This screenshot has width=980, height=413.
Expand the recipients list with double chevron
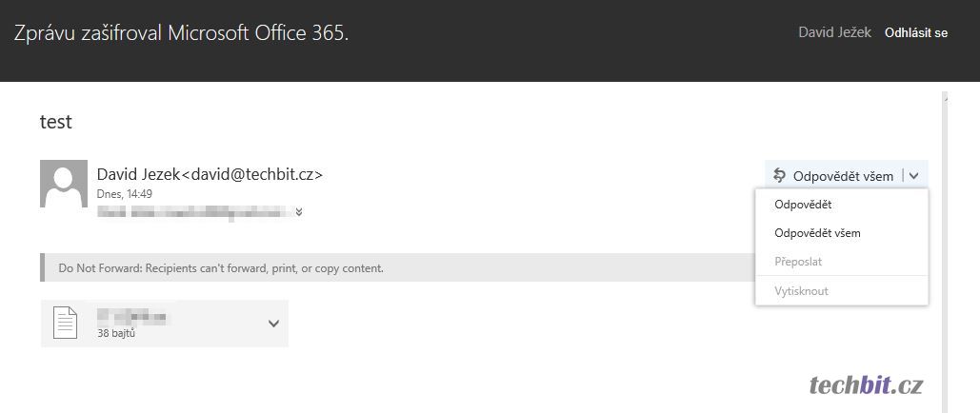point(299,212)
